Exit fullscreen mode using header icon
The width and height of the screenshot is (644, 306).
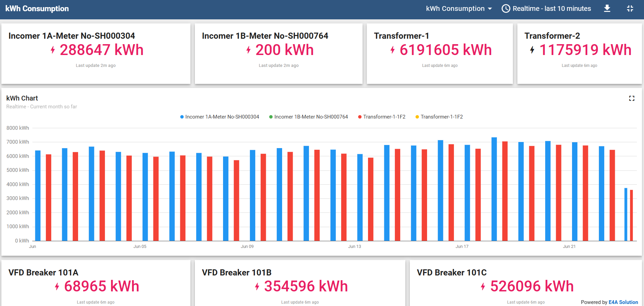tap(630, 8)
